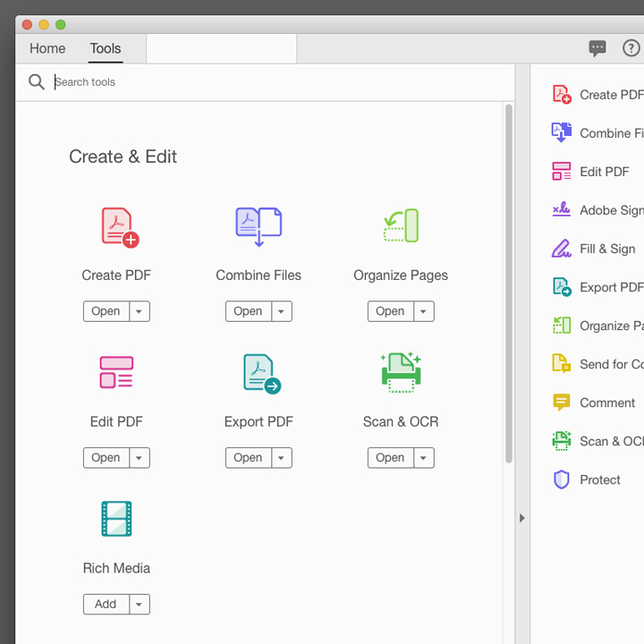Open the notifications speech bubble icon
644x644 pixels.
point(597,48)
